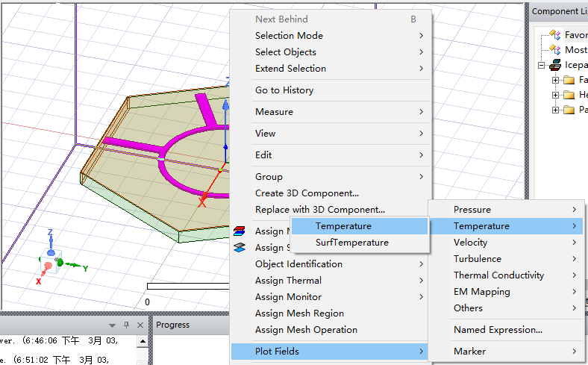Expand the third folder under Icepak

pyautogui.click(x=555, y=110)
